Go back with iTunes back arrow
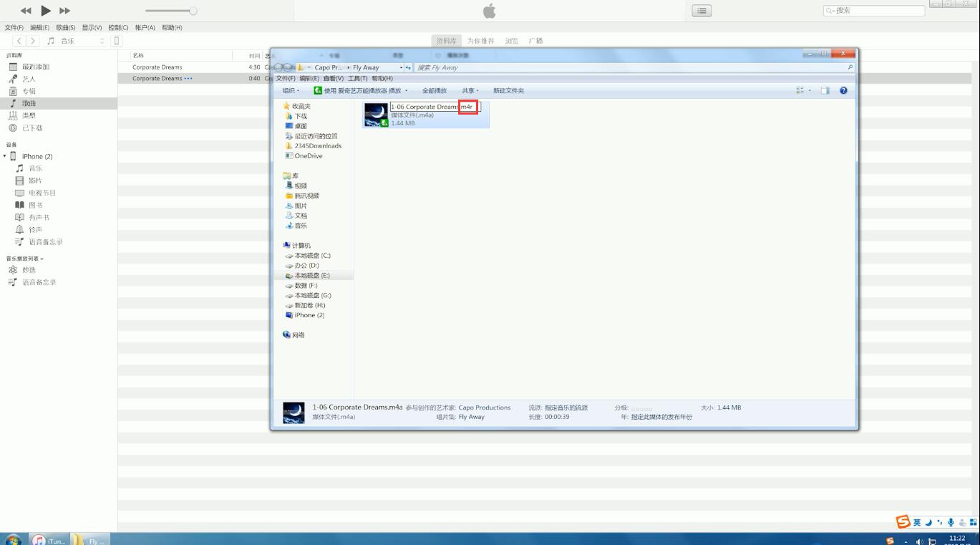The image size is (980, 545). click(19, 41)
